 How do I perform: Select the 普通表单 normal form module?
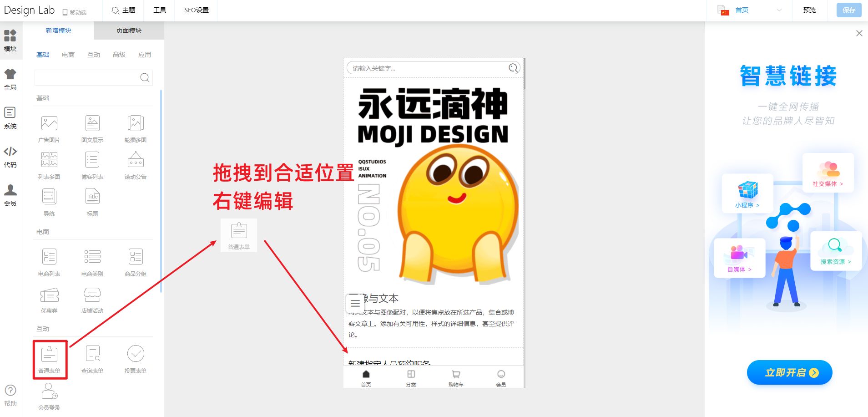point(49,360)
